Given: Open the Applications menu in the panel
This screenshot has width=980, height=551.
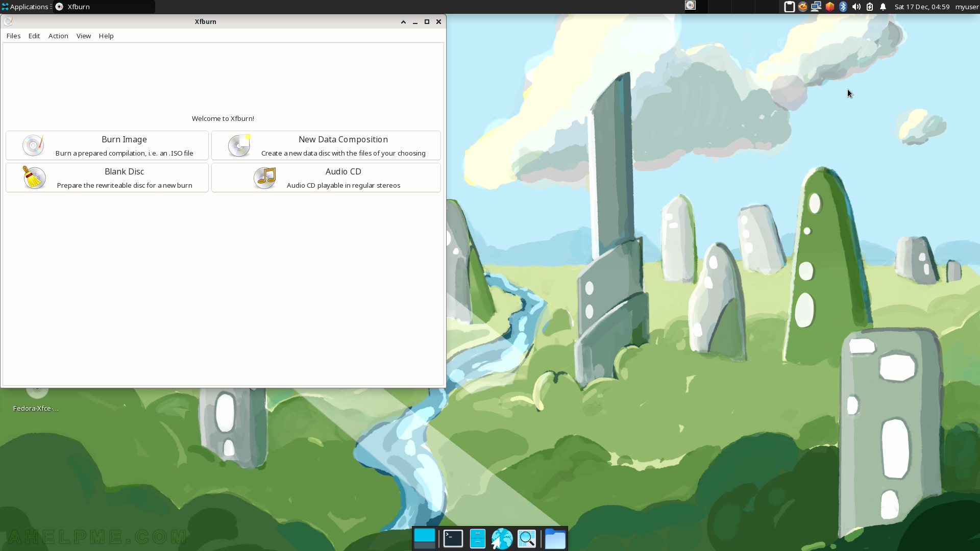Looking at the screenshot, I should (x=26, y=7).
